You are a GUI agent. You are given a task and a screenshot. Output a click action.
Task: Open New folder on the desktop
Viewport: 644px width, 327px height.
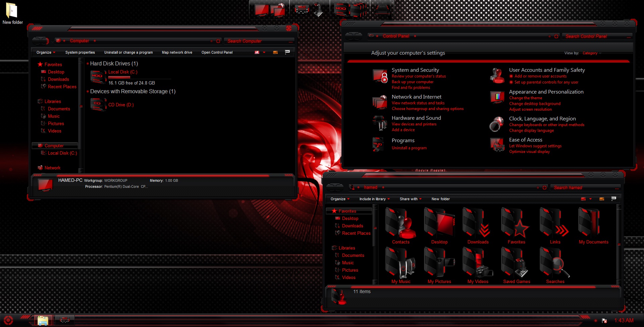(12, 11)
